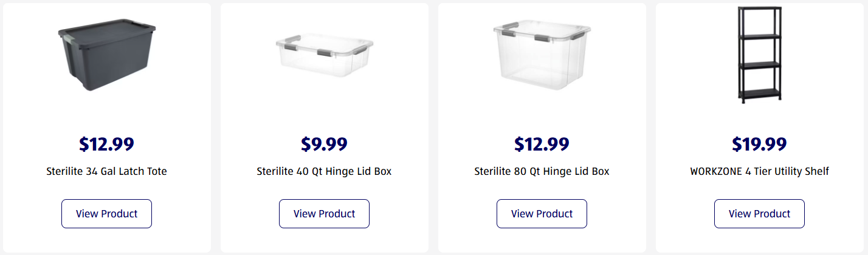Click the $9.99 price of the 40 Qt box
Viewport: 868px width, 255px height.
click(x=324, y=144)
